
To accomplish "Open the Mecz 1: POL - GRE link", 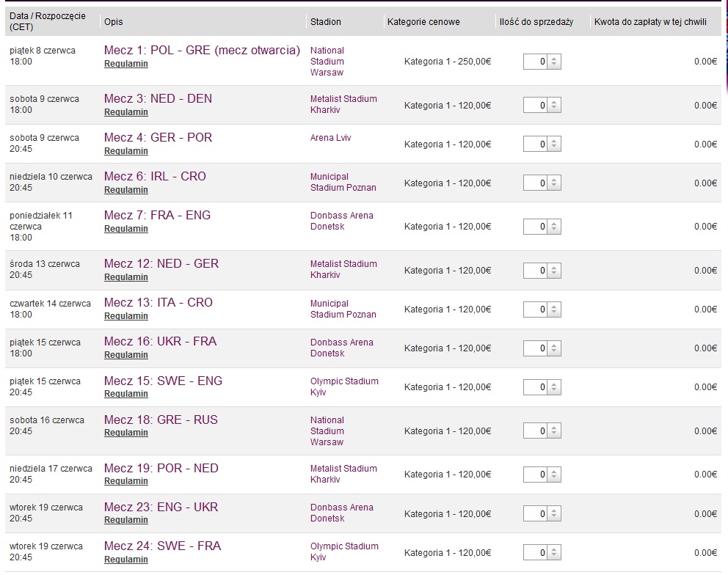I will point(202,50).
